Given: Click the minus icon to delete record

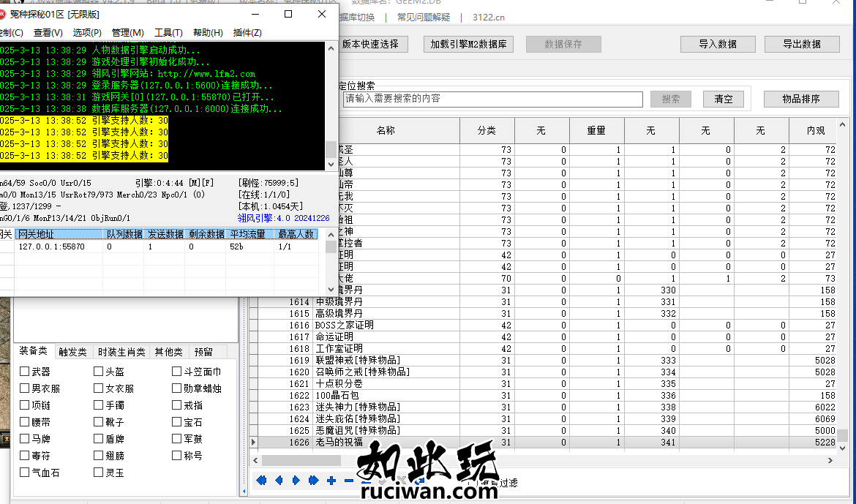Looking at the screenshot, I should [x=348, y=481].
